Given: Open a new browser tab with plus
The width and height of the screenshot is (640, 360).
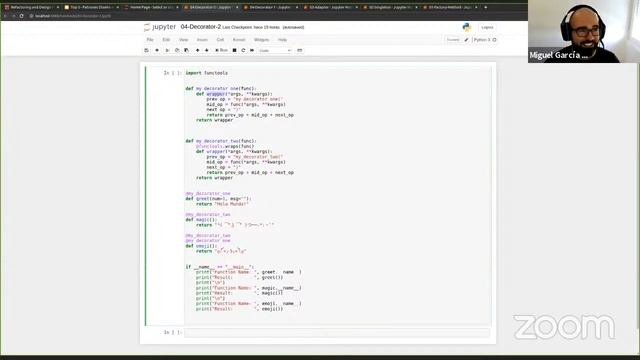Looking at the screenshot, I should coord(485,7).
